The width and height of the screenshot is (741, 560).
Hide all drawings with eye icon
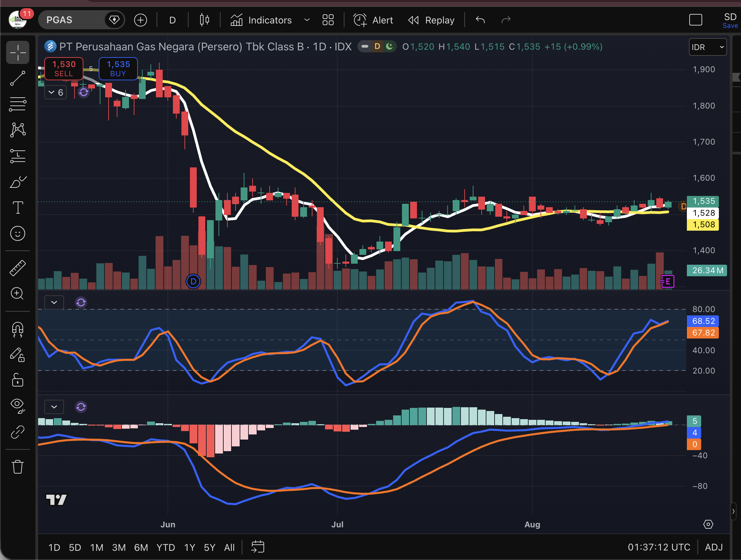(x=18, y=405)
